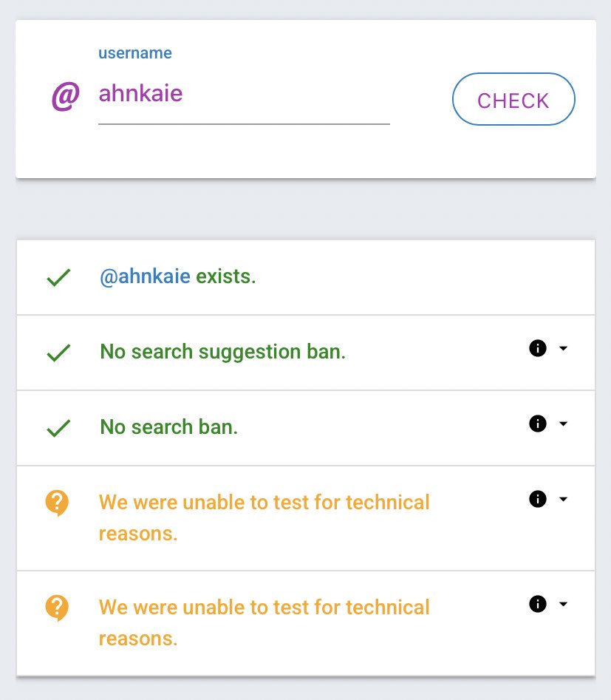
Task: Click the small 'username' field label
Action: click(x=135, y=53)
